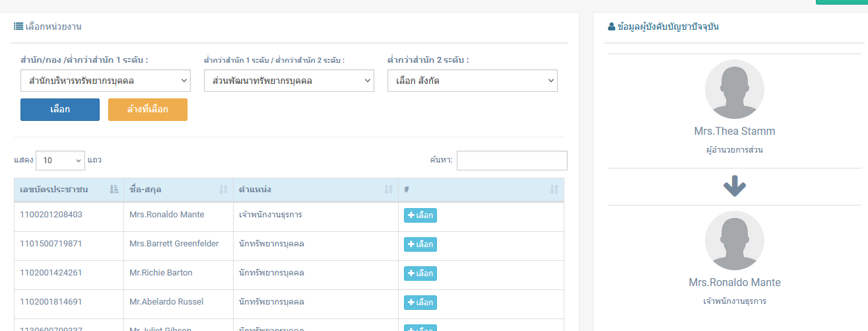Click name Mrs.Ronaldo Mante in table
The image size is (868, 331).
coord(167,215)
